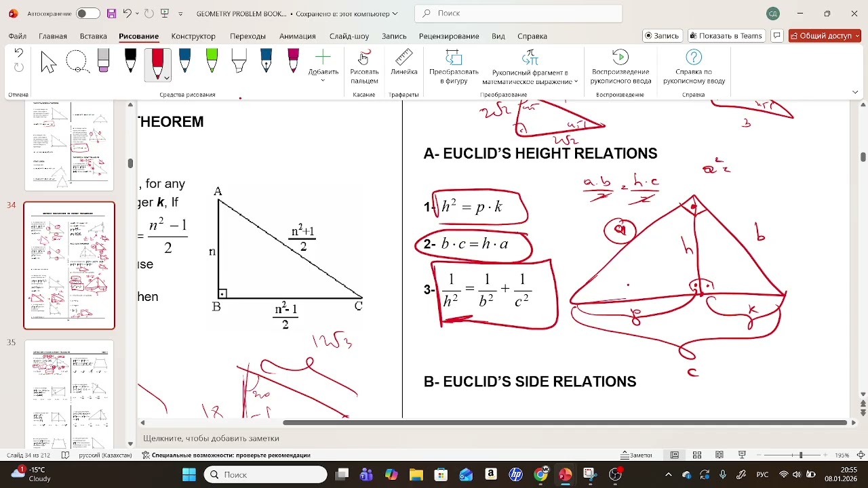Screen dimensions: 868x488
Task: Toggle Draw with Touch (Рисовать пальцем)
Action: [364, 66]
